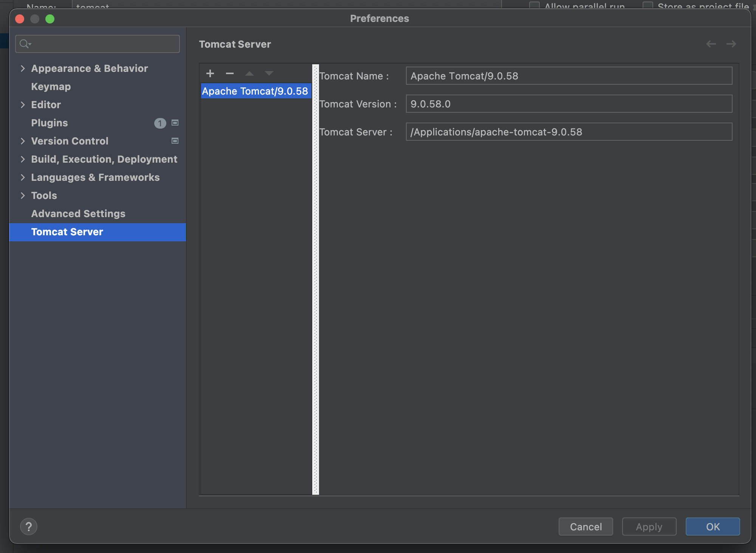This screenshot has width=756, height=553.
Task: Expand the Languages & Frameworks section
Action: pos(23,177)
